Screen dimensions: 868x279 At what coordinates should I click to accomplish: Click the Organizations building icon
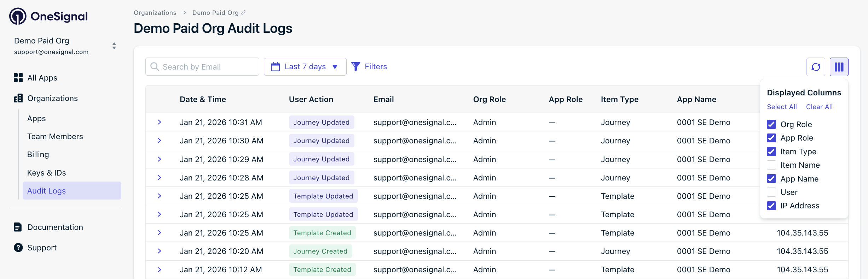[x=18, y=98]
